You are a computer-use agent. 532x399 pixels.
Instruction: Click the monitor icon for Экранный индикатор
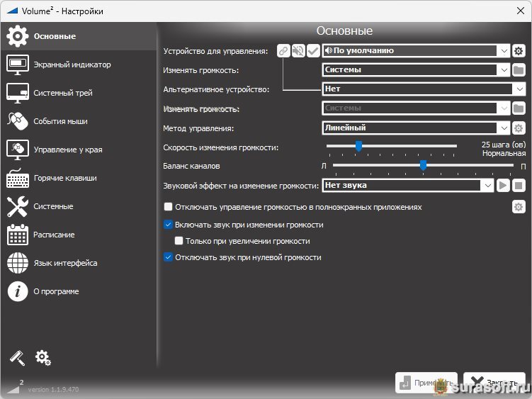click(x=17, y=64)
